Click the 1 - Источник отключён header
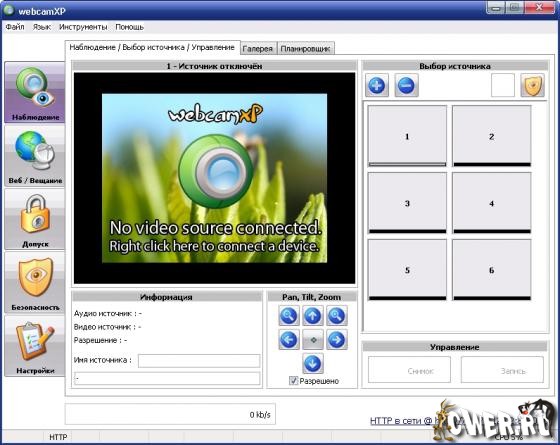Screen dimensions: 560x445 (214, 66)
